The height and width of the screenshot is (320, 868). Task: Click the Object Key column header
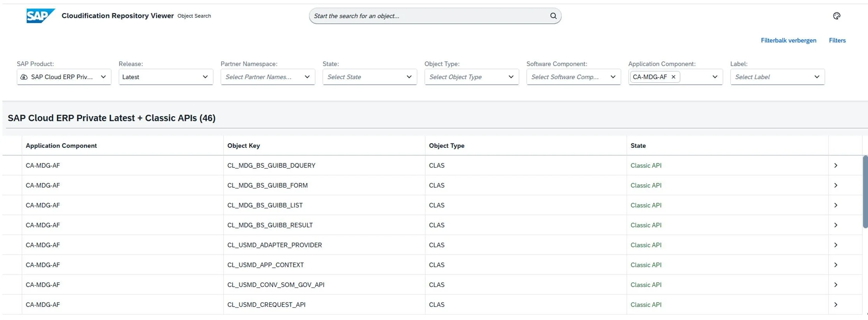[x=244, y=145]
